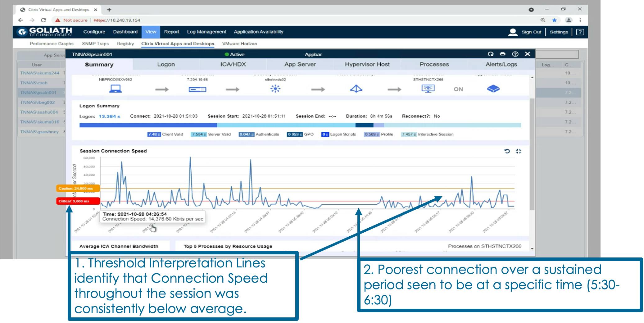Click the Goliath Technologies logo

coord(45,32)
